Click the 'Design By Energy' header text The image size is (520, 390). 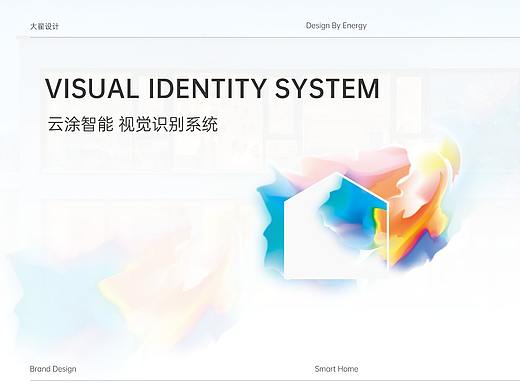[336, 26]
